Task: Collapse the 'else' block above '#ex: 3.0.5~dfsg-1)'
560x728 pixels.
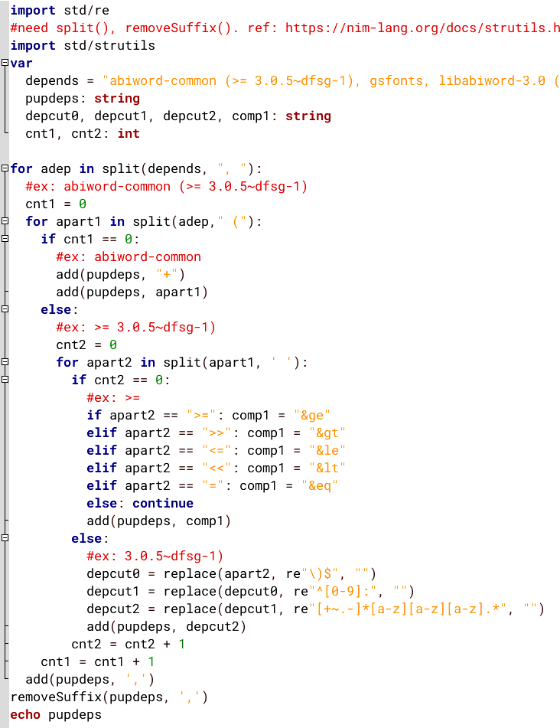Action: click(5, 538)
